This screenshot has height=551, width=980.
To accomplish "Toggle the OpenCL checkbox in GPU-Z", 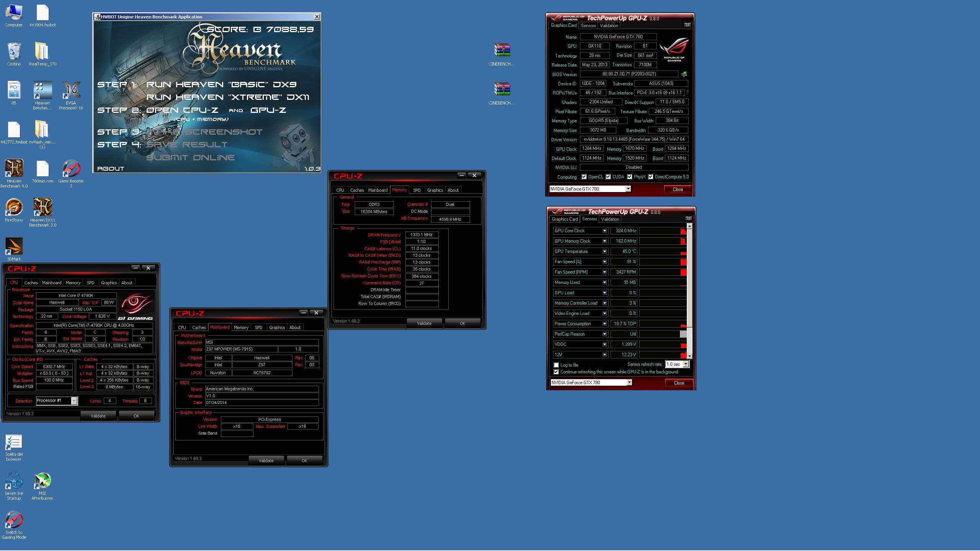I will (x=584, y=177).
